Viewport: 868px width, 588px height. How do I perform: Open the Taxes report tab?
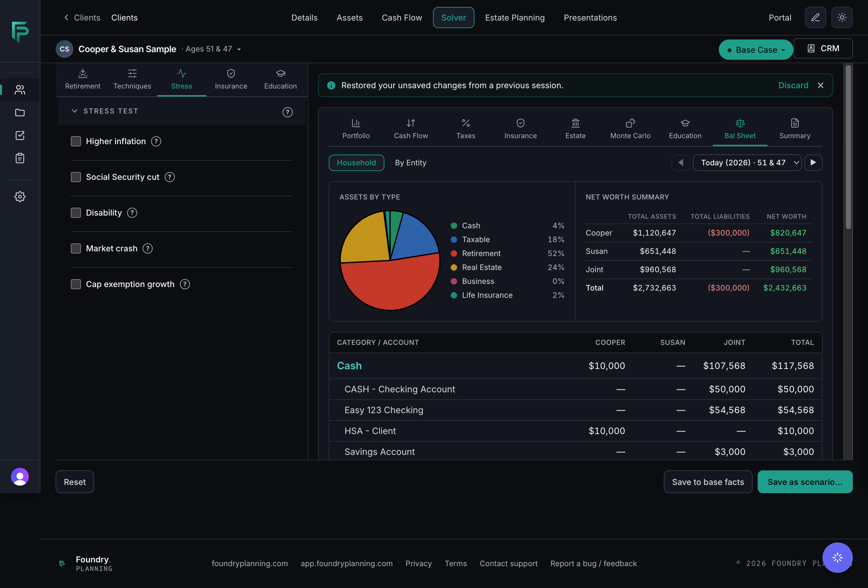466,129
